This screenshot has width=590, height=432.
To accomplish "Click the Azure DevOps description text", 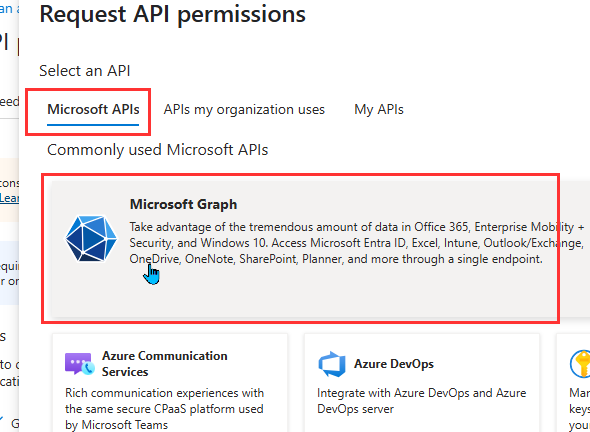I will pyautogui.click(x=421, y=401).
